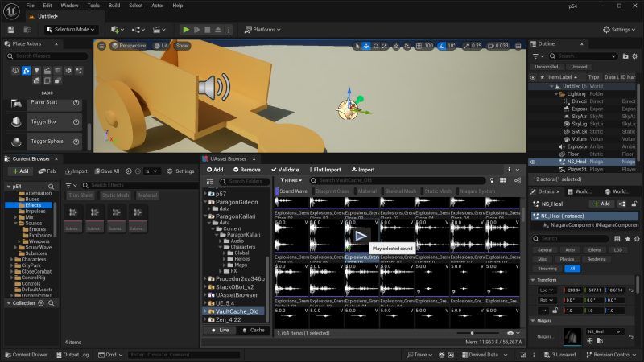Open the Build menu
644x362 pixels.
pyautogui.click(x=114, y=6)
